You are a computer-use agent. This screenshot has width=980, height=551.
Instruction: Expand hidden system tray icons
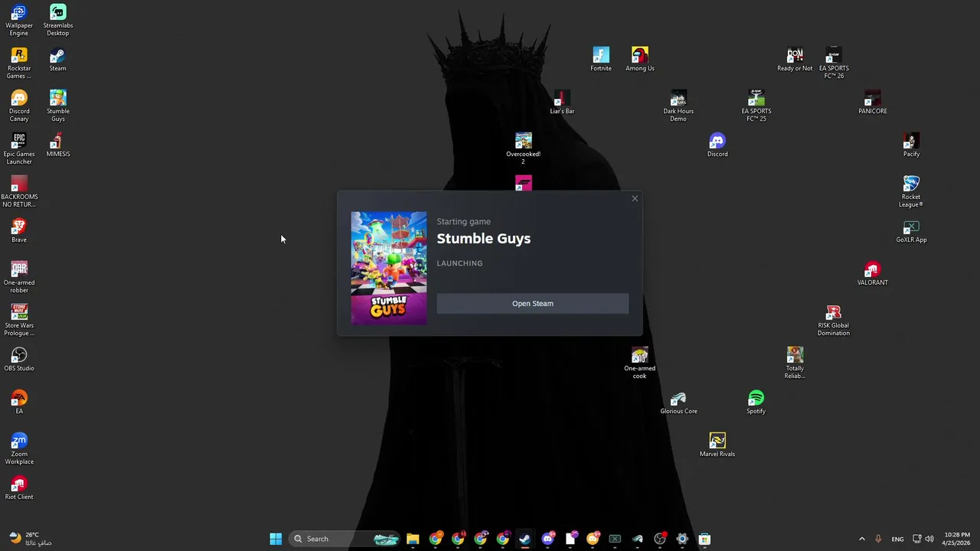tap(861, 539)
